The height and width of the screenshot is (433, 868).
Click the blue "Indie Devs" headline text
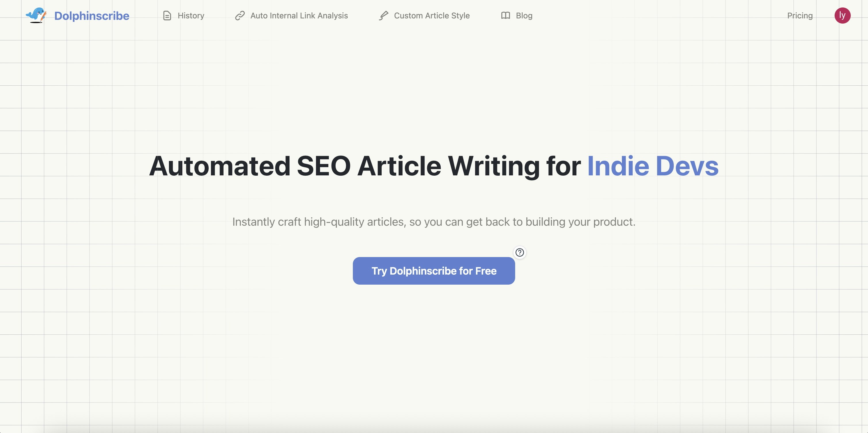click(653, 166)
